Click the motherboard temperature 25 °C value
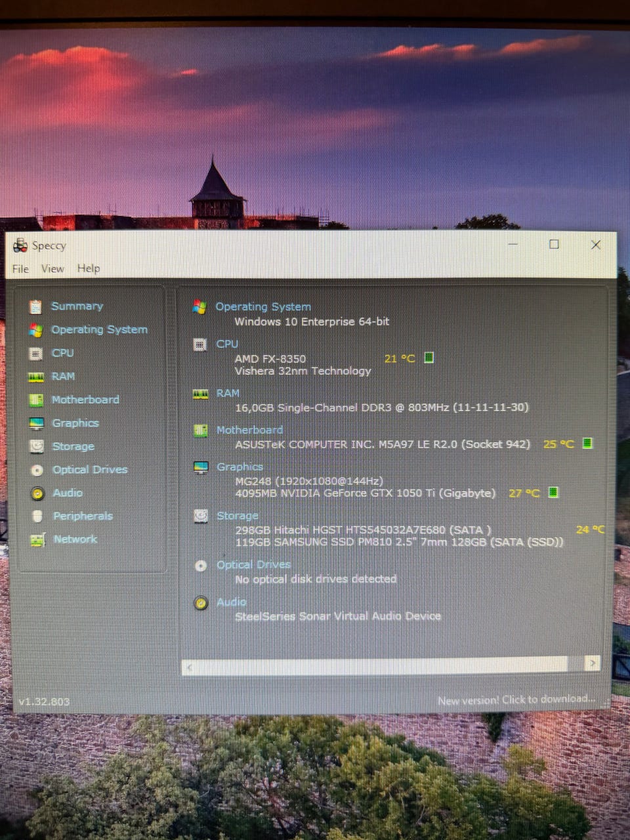Image resolution: width=630 pixels, height=840 pixels. [558, 444]
